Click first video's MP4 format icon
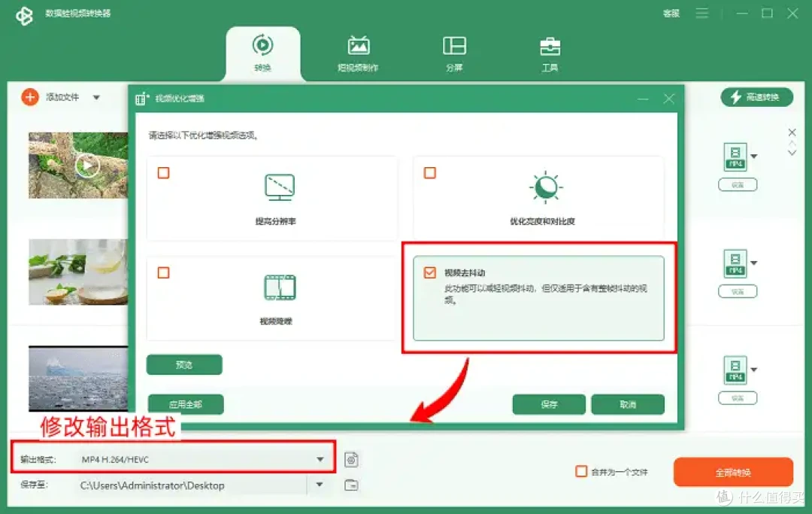The height and width of the screenshot is (514, 812). (735, 157)
